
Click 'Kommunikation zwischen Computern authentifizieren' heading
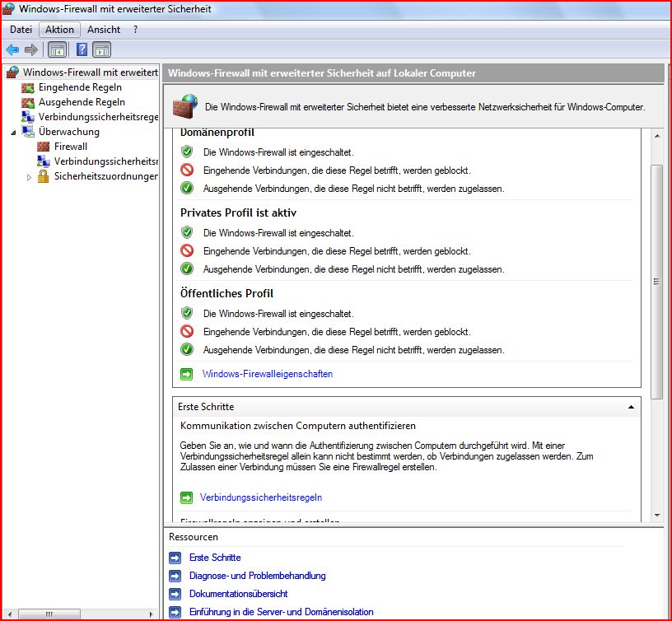point(298,426)
